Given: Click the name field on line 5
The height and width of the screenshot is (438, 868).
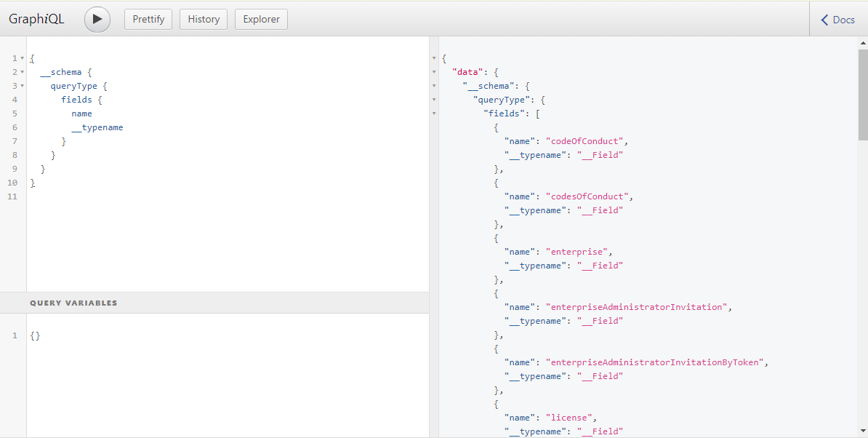Looking at the screenshot, I should click(x=82, y=114).
